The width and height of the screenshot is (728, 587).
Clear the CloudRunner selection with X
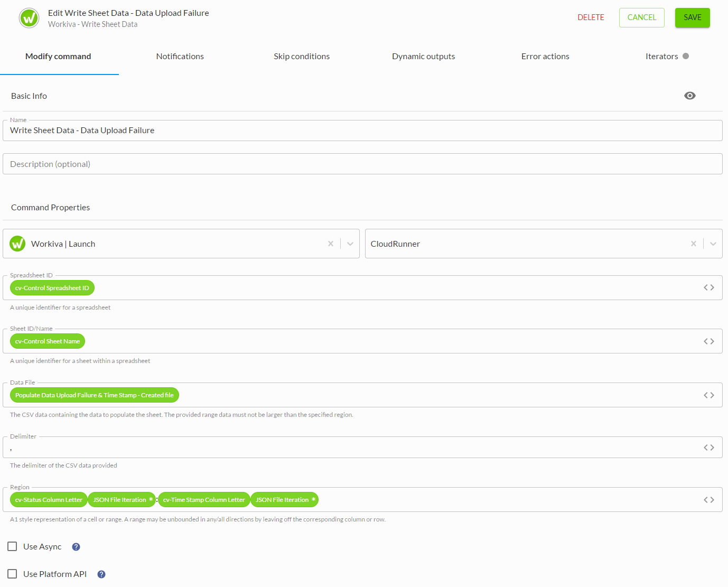694,244
